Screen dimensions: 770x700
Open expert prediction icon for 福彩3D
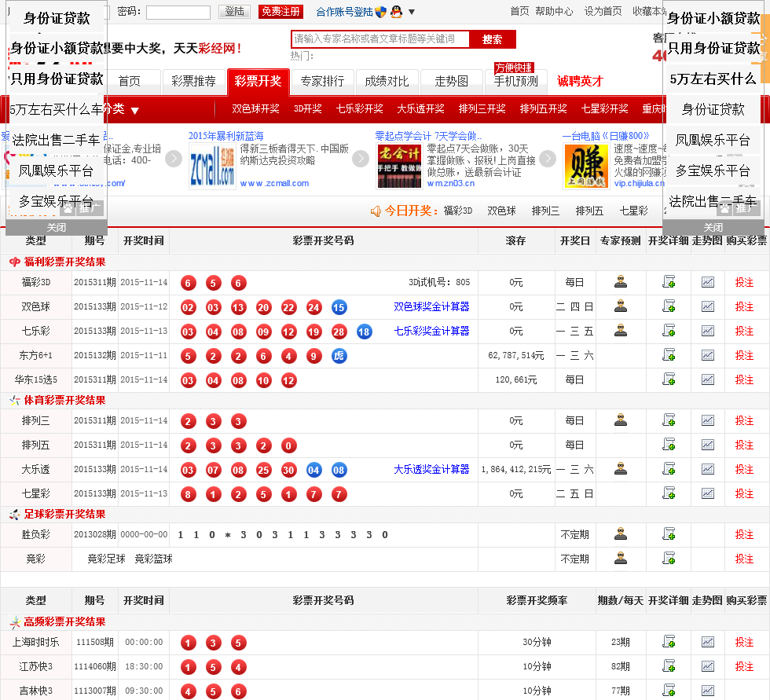(621, 282)
